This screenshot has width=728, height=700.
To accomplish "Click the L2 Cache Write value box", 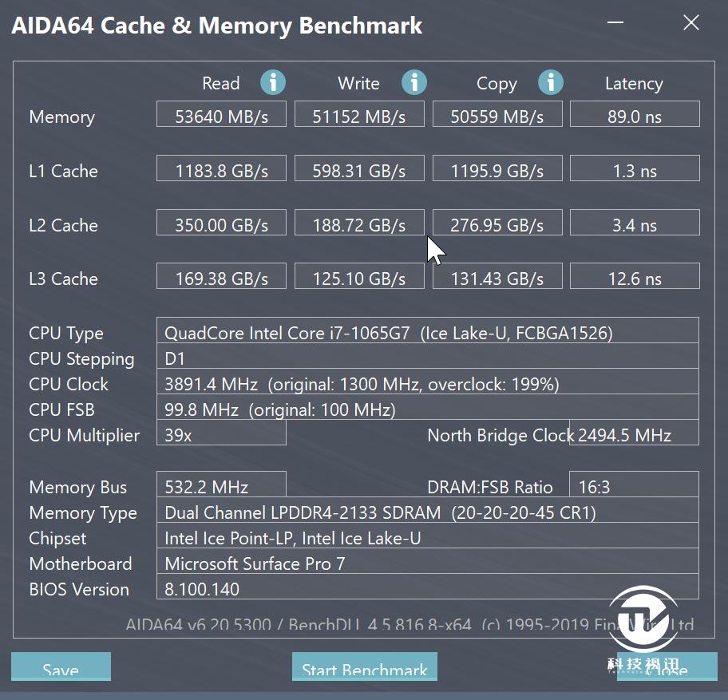I will pyautogui.click(x=359, y=223).
